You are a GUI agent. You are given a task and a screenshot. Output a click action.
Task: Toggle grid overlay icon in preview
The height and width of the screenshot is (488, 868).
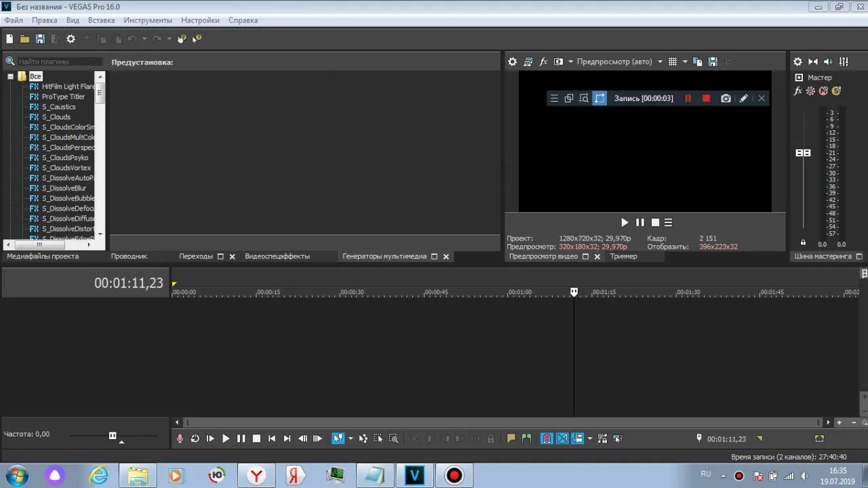pos(673,62)
